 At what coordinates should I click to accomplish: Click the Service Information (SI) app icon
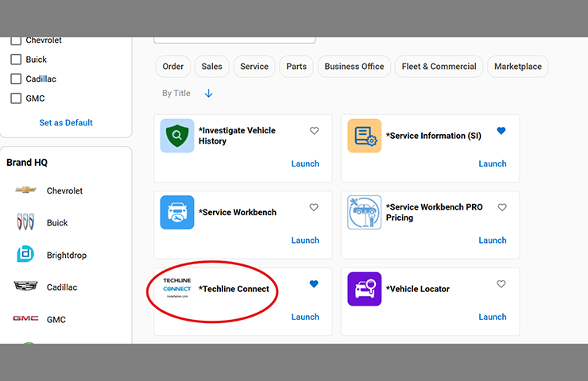click(364, 136)
